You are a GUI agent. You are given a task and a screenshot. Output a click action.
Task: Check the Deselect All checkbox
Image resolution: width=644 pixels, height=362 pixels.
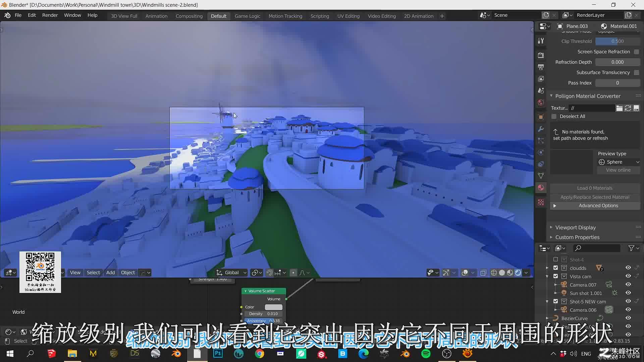coord(554,116)
